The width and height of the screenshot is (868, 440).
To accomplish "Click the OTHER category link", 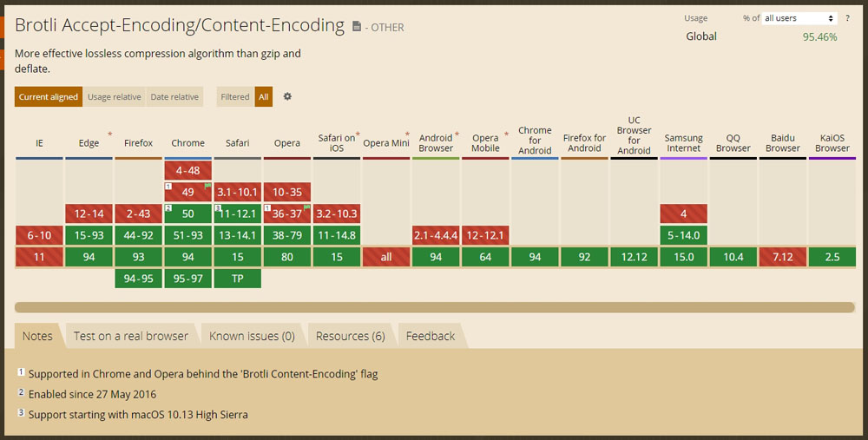I will pyautogui.click(x=387, y=27).
